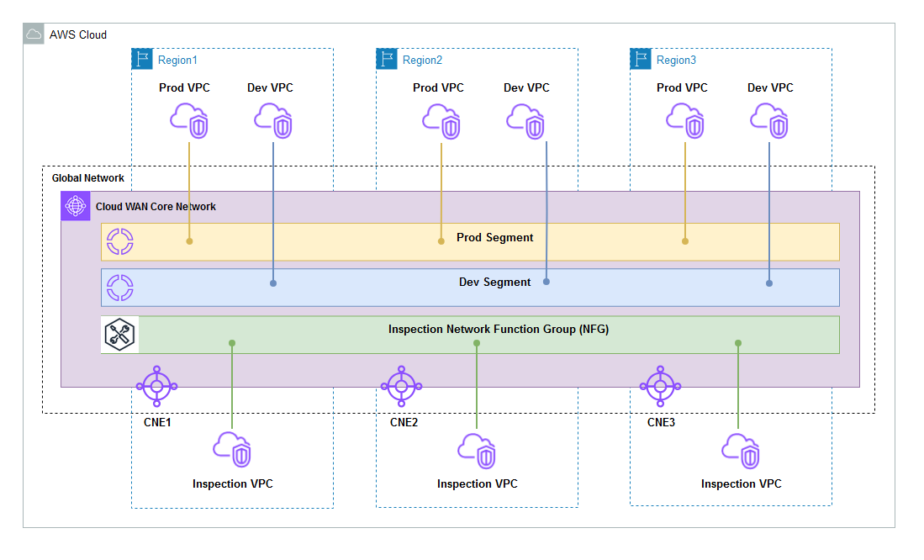
Task: Click green NFG attachment dot above CNE2 Inspection VPC
Action: 477,343
